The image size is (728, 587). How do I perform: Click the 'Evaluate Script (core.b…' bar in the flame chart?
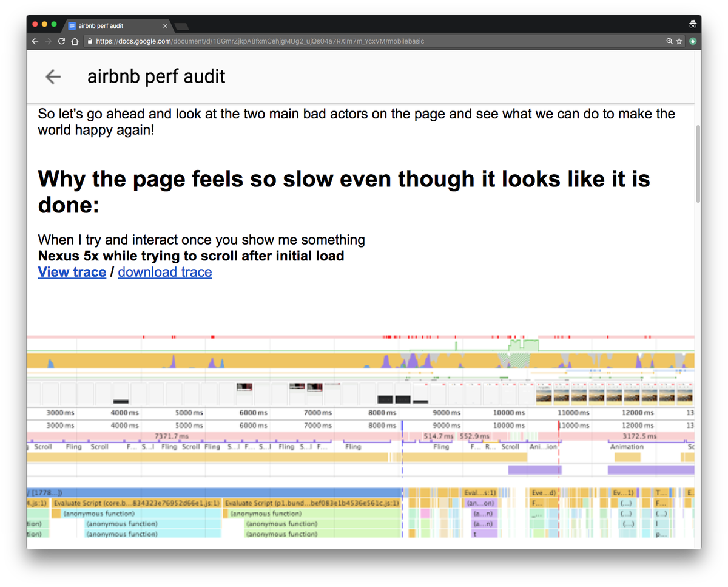(x=136, y=503)
